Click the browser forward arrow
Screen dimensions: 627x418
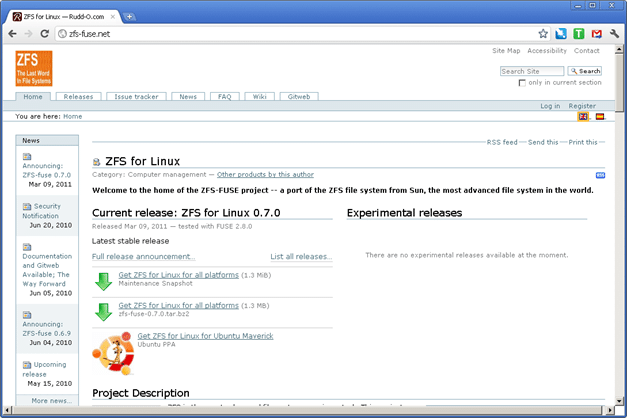pos(28,34)
